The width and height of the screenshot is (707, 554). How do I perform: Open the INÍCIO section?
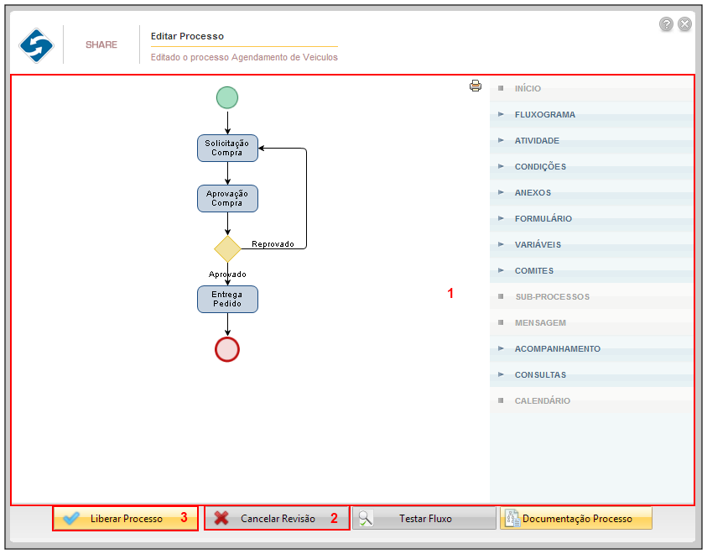592,88
